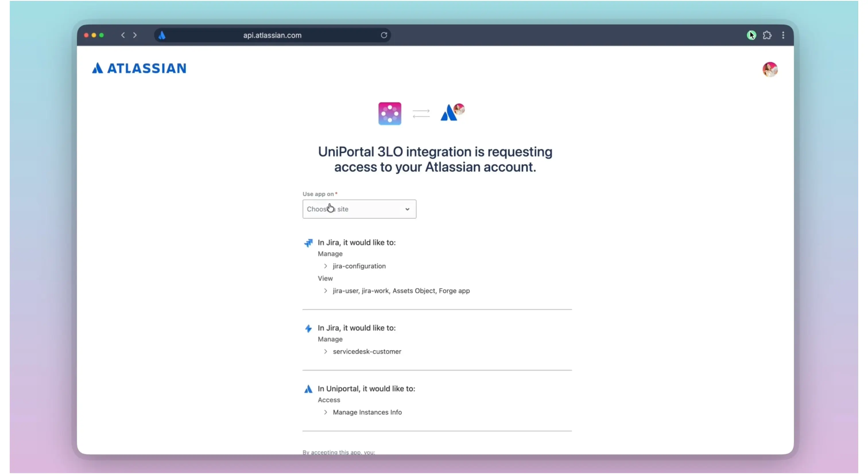Viewport: 868px width, 474px height.
Task: Click the browser forward arrow
Action: click(135, 35)
